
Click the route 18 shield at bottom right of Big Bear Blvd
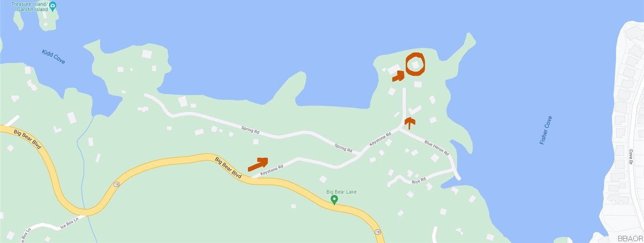376,232
